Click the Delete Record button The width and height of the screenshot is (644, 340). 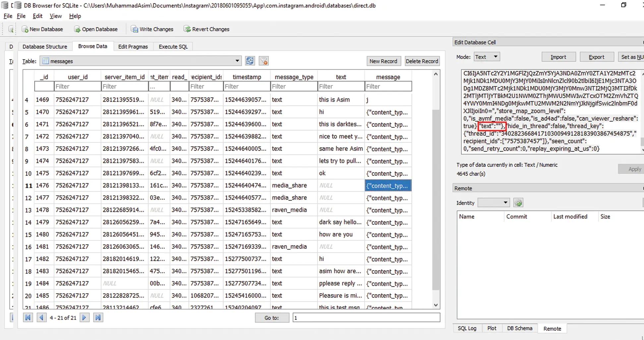coord(422,61)
